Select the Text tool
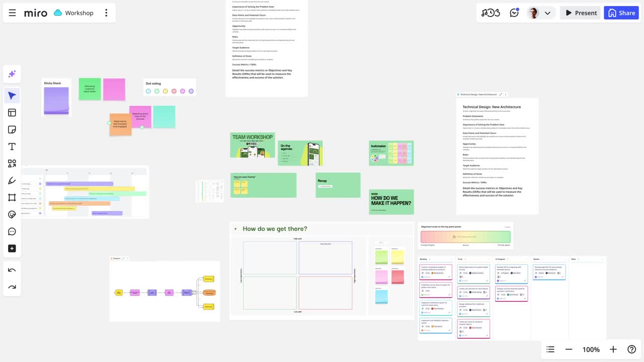Image resolution: width=644 pixels, height=362 pixels. pyautogui.click(x=12, y=147)
